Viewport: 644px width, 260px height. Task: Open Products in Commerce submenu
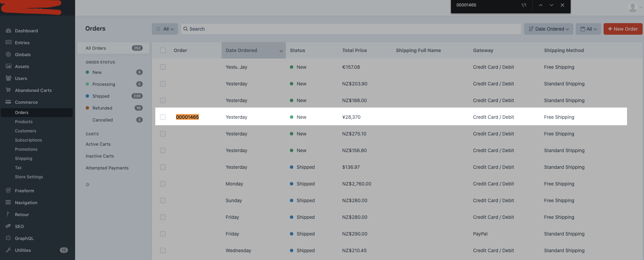pyautogui.click(x=24, y=122)
